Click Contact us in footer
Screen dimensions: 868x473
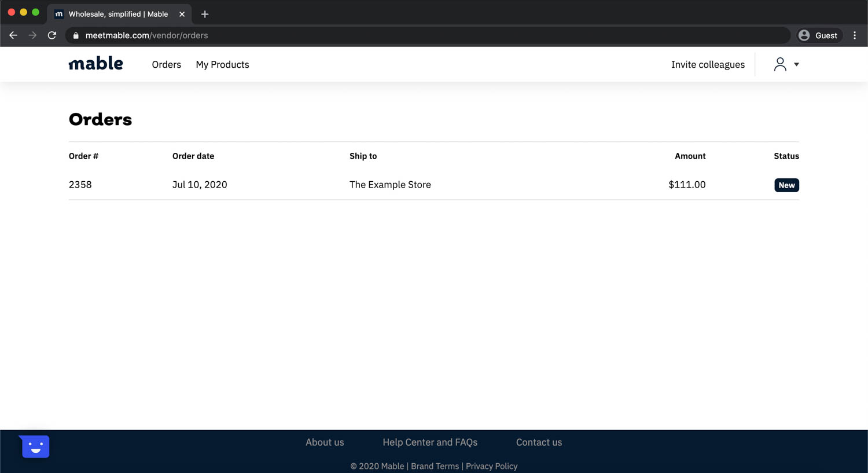(x=539, y=442)
